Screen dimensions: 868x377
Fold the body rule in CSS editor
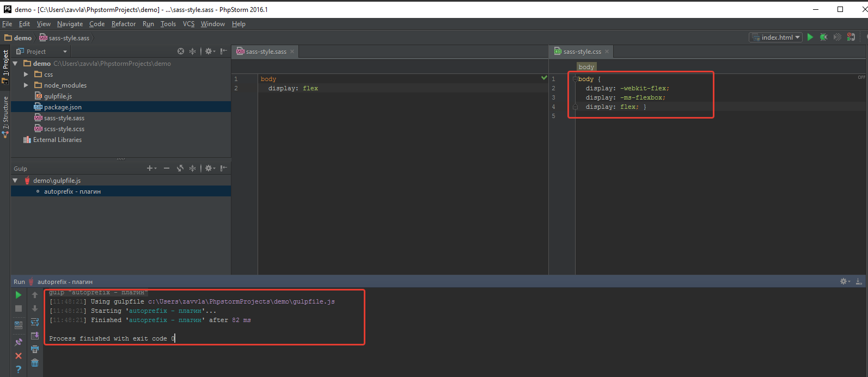click(x=575, y=79)
